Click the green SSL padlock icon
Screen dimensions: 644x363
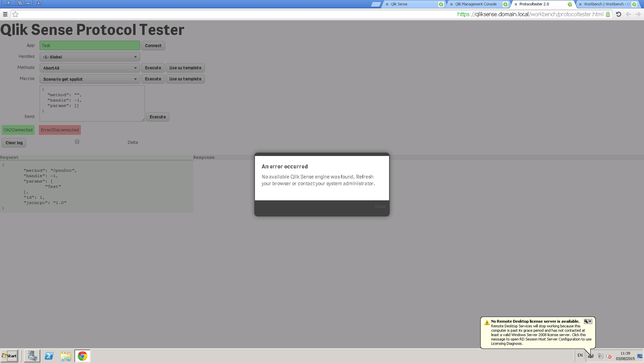pos(608,14)
